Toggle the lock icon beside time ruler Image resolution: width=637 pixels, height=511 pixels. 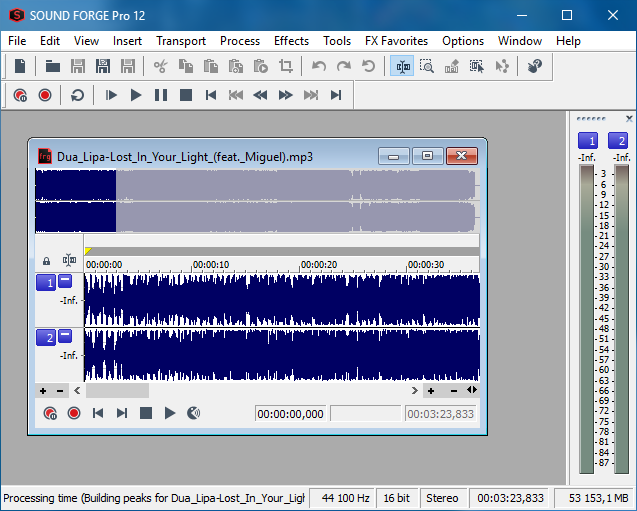[x=46, y=261]
